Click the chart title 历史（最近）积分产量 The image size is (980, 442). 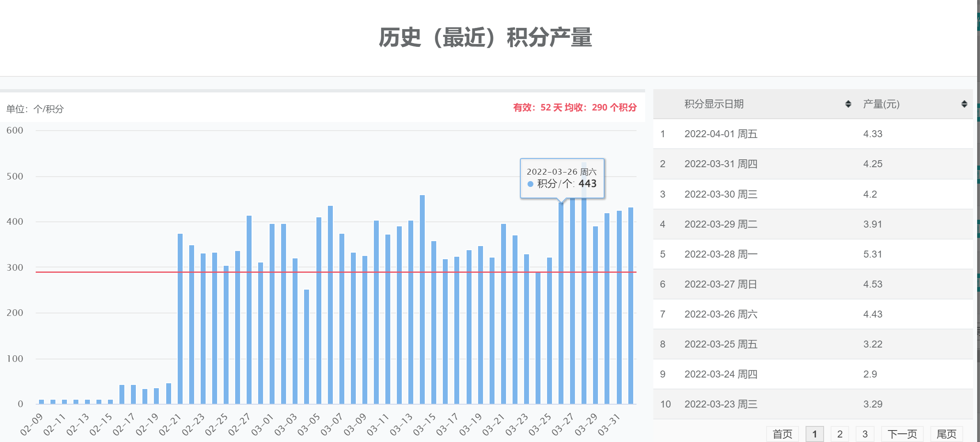[x=485, y=37]
